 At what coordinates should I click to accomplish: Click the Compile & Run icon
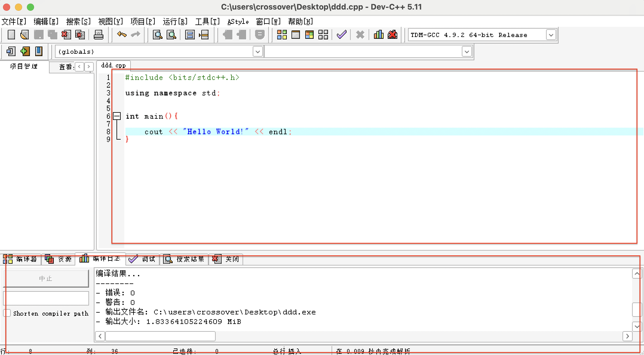(x=309, y=35)
